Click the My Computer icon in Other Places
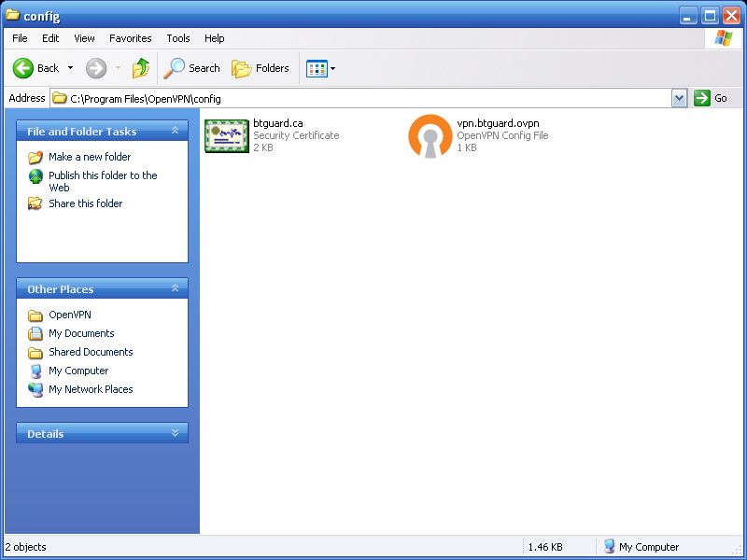Viewport: 747px width, 560px height. coord(35,371)
